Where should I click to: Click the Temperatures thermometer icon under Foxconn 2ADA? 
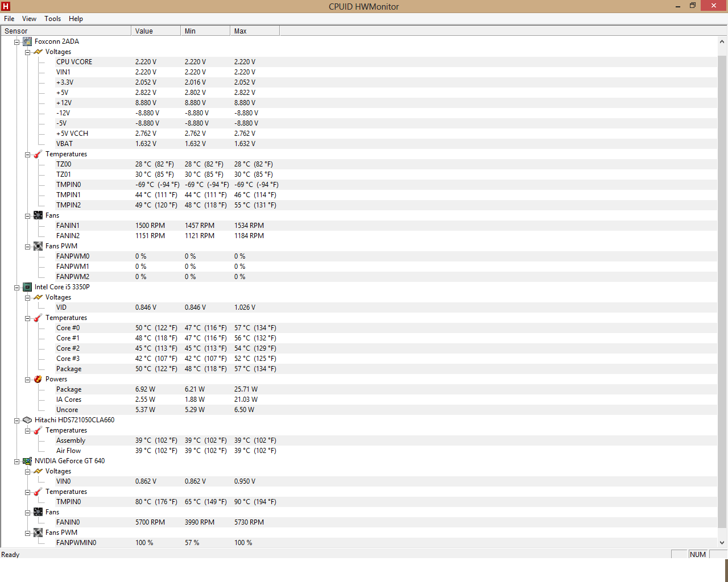point(38,154)
